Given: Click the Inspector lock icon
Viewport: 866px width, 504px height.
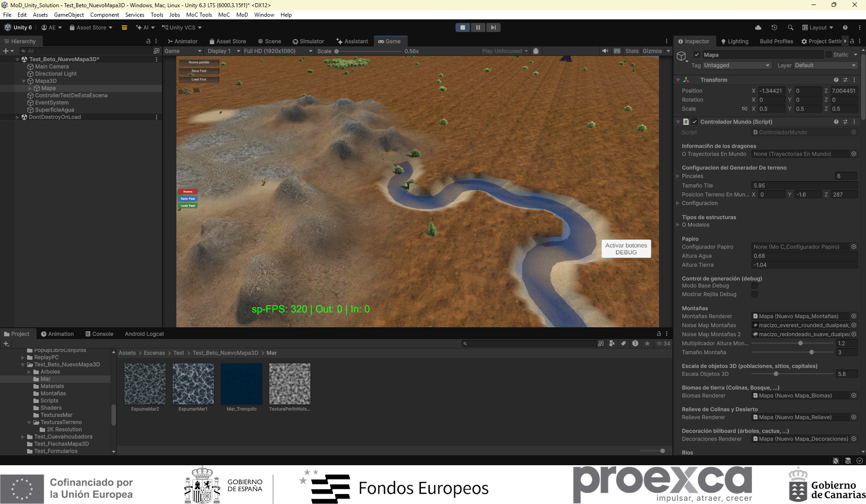Looking at the screenshot, I should point(852,41).
